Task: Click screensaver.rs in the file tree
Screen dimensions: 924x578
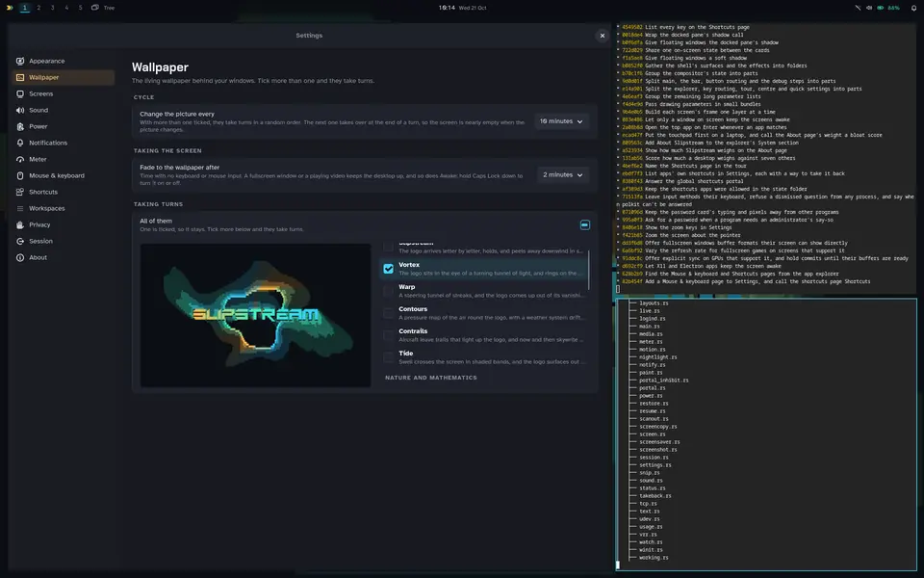Action: tap(659, 442)
